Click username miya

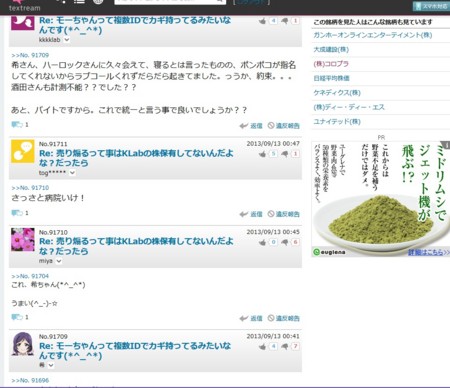46,261
